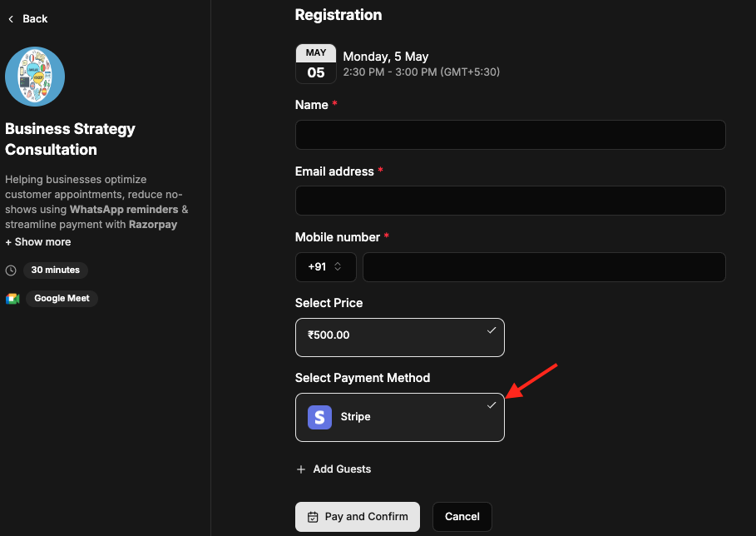Click the Cancel button

[x=462, y=517]
